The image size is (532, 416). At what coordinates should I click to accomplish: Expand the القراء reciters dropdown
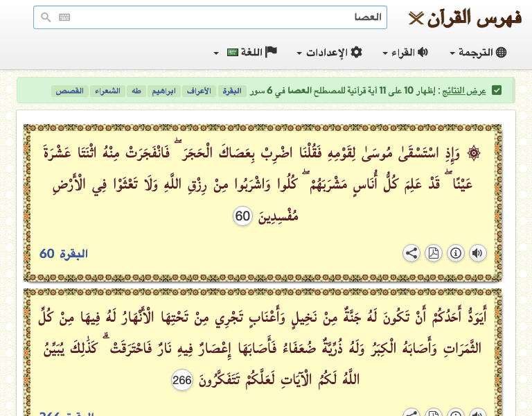[x=405, y=52]
